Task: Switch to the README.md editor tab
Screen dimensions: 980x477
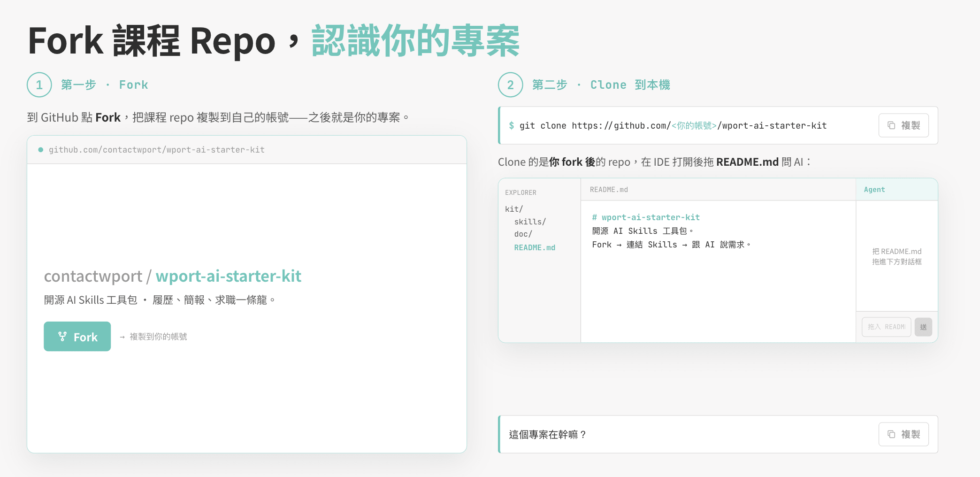Action: pyautogui.click(x=609, y=190)
